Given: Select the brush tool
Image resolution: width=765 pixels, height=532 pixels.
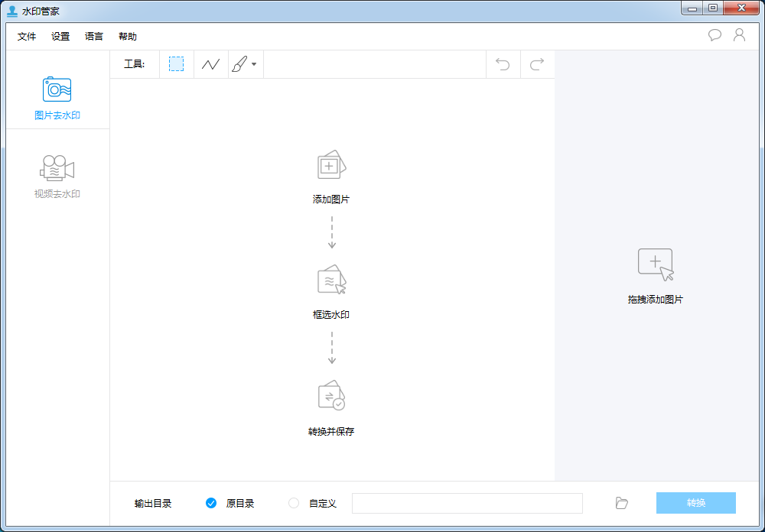Looking at the screenshot, I should tap(239, 64).
